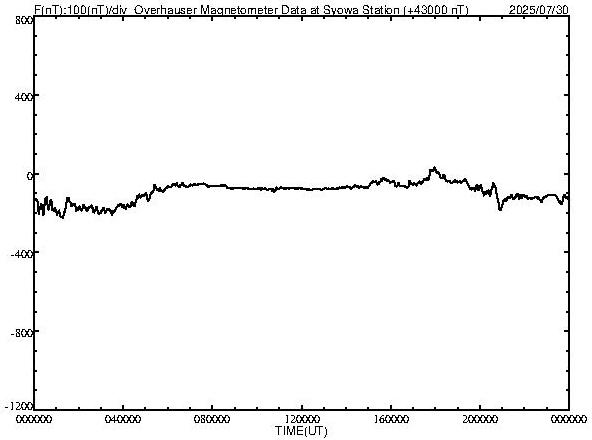
Task: Click the -800 y-axis label
Action: 22,333
